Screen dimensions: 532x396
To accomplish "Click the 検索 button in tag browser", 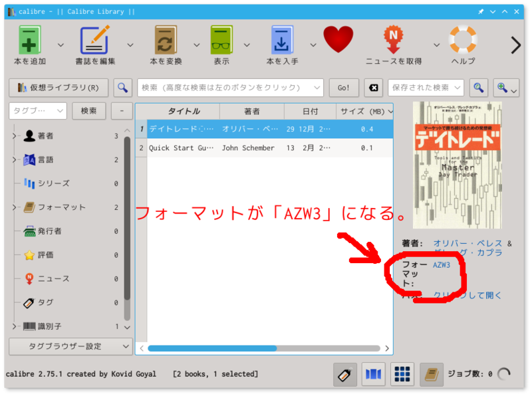I will click(88, 111).
